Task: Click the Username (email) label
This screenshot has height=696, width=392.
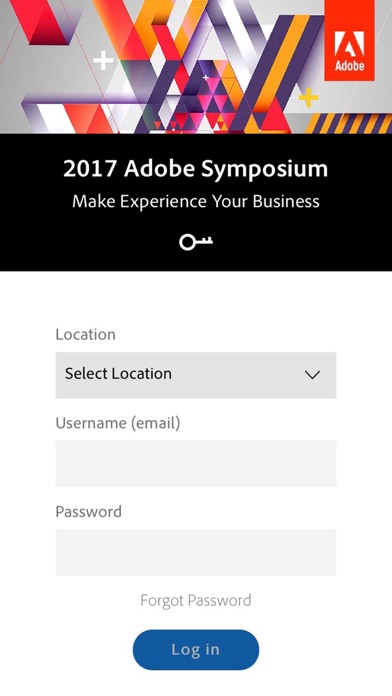Action: [x=118, y=423]
